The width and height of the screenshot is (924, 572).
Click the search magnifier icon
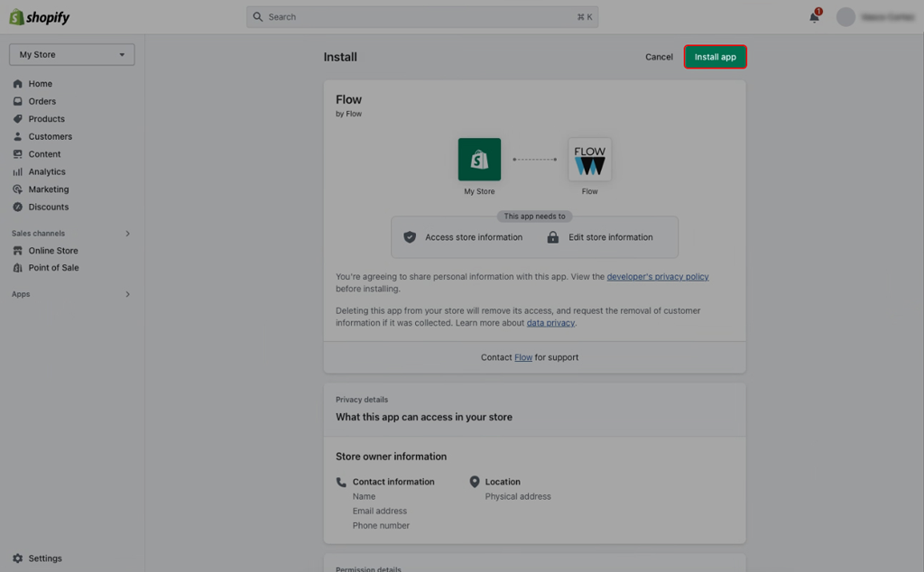point(257,17)
